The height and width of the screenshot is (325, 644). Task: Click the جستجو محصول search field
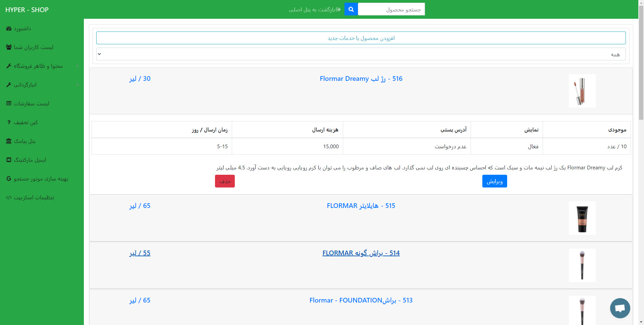(391, 9)
